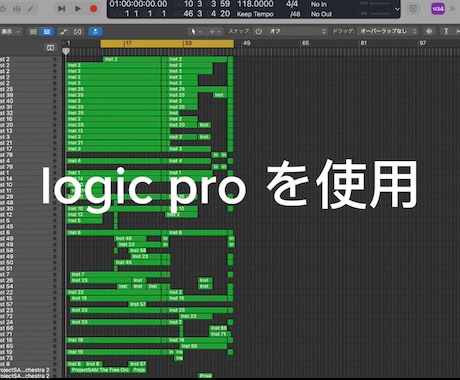Viewport: 460px width, 380px height.
Task: Click the global tracks button above track headers
Action: click(x=50, y=48)
